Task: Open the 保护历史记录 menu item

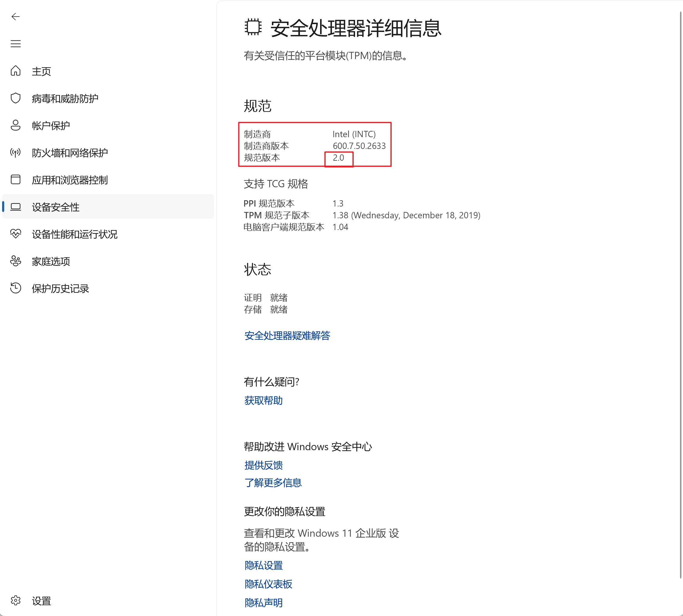Action: click(x=60, y=288)
